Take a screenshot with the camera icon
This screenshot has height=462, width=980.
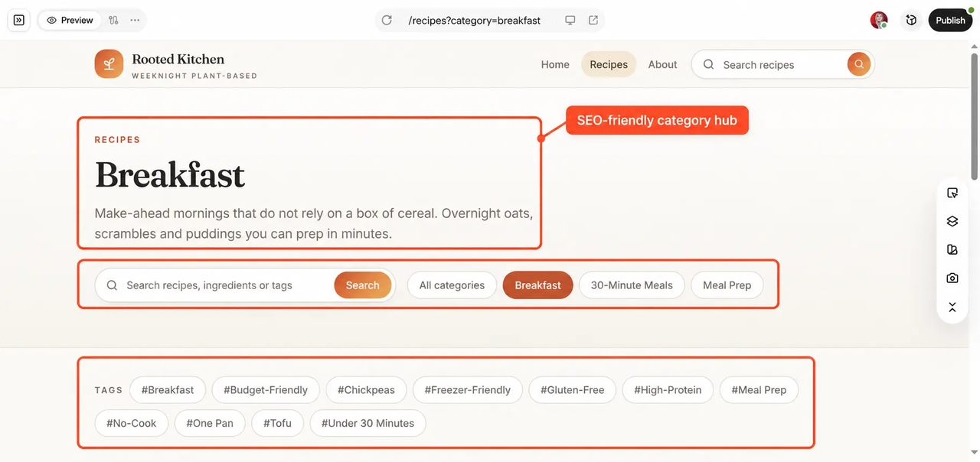[x=952, y=278]
